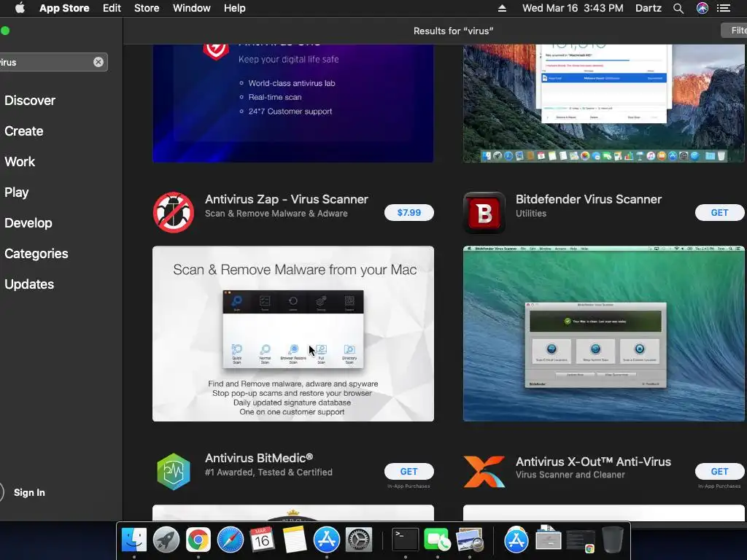The width and height of the screenshot is (747, 560).
Task: Open the Antivirus BitMedic title
Action: [259, 458]
